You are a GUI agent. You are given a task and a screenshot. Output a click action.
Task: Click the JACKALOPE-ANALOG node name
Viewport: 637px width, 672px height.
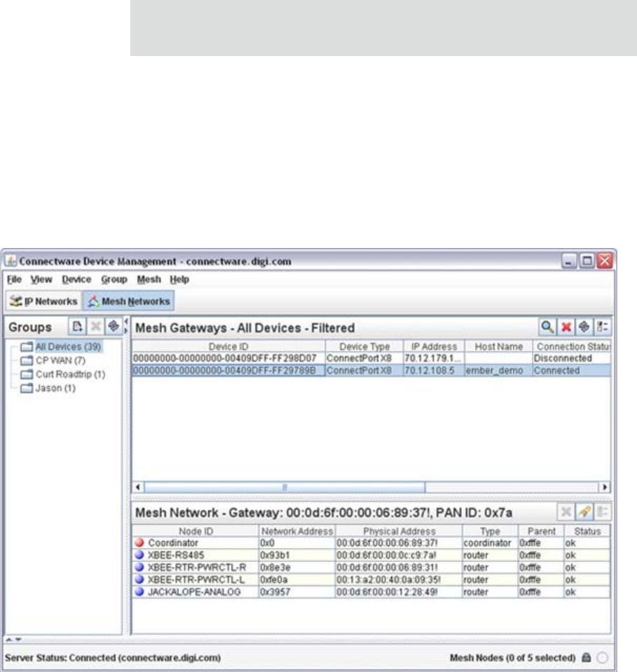193,592
